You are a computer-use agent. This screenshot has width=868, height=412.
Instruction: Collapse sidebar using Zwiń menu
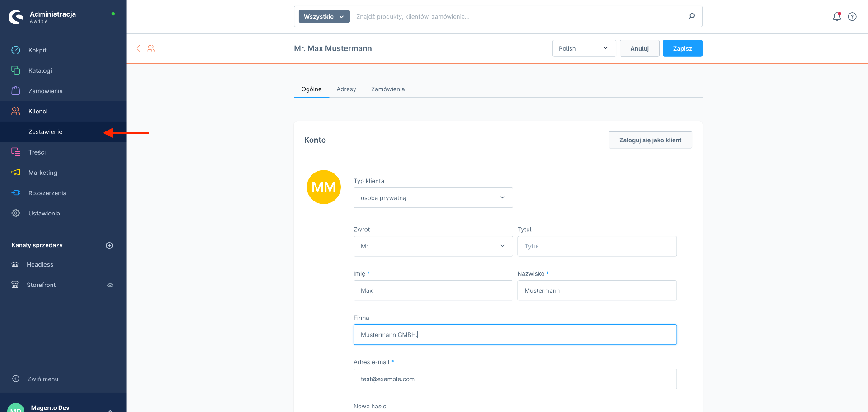point(42,379)
